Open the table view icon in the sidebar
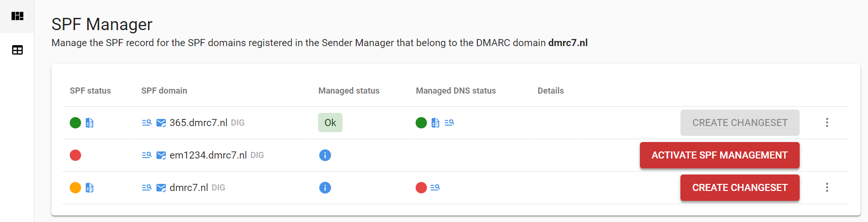The height and width of the screenshot is (222, 868). pyautogui.click(x=17, y=50)
